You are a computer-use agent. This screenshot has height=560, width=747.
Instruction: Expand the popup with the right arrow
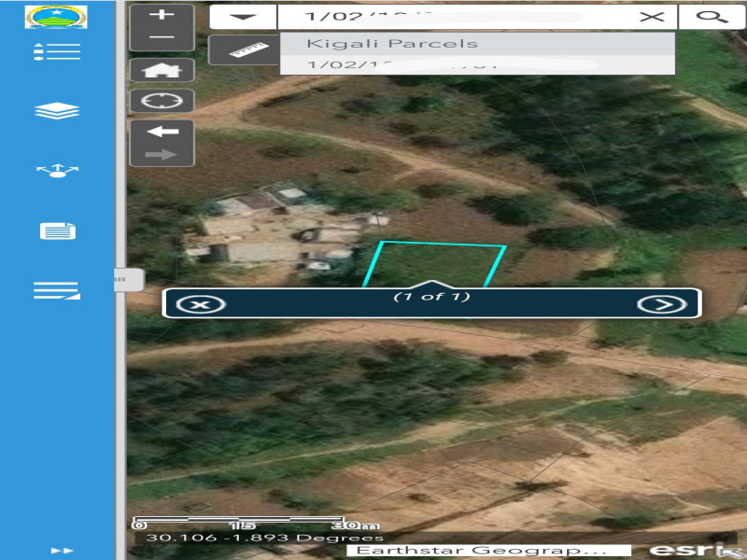coord(662,304)
